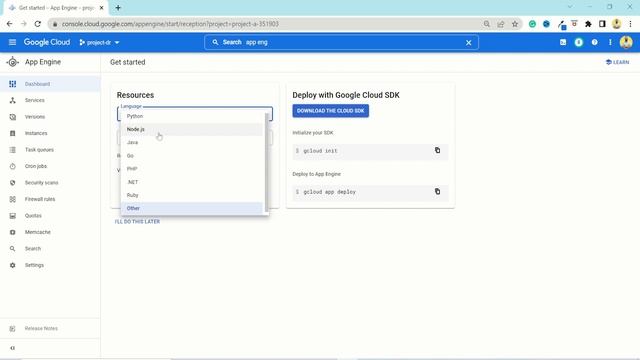Open the LEARN panel link
This screenshot has width=640, height=360.
tap(618, 62)
